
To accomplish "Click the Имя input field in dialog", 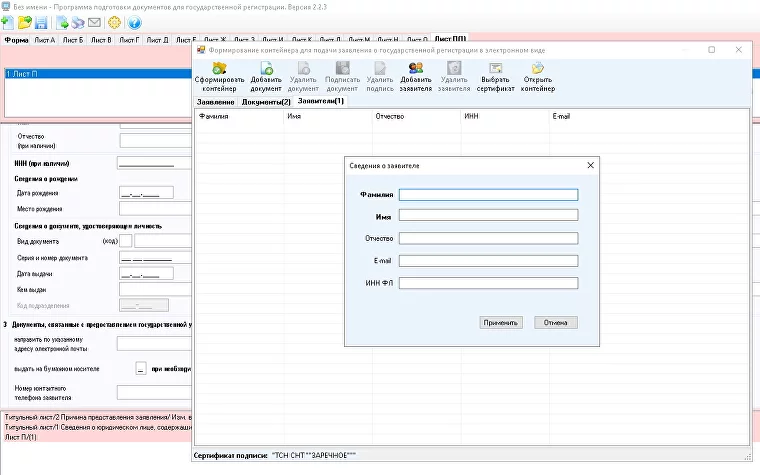I will 488,215.
